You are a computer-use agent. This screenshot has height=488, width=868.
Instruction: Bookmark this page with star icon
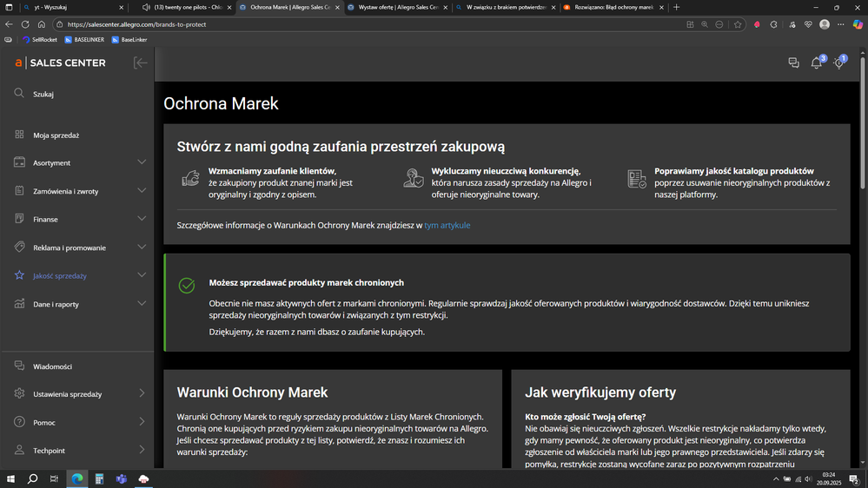click(x=738, y=24)
